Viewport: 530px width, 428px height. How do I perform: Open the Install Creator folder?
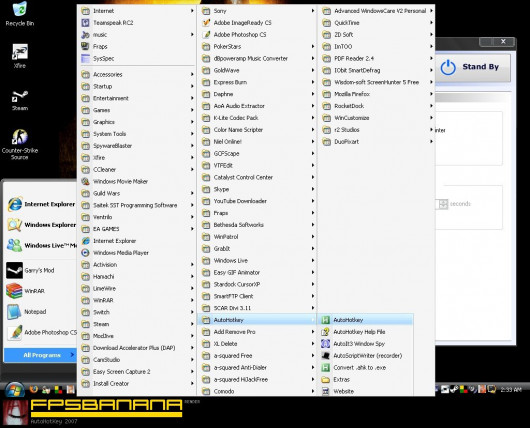[138, 384]
